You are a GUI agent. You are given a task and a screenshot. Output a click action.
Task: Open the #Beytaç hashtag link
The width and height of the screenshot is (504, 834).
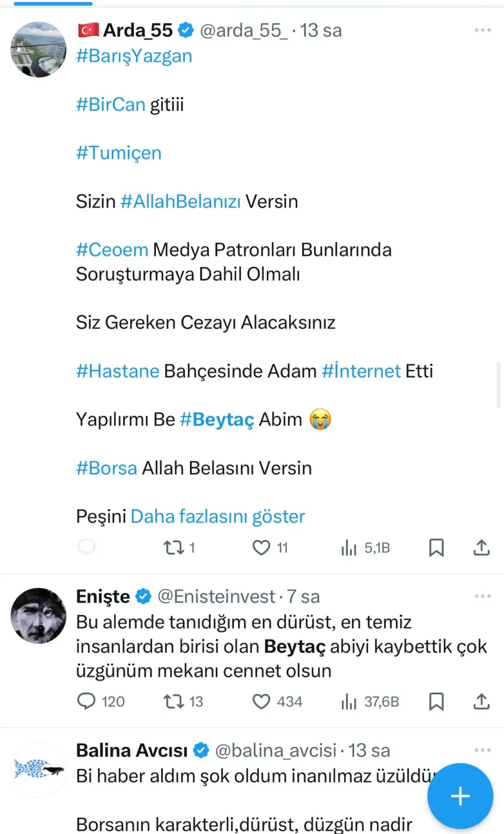pos(217,420)
